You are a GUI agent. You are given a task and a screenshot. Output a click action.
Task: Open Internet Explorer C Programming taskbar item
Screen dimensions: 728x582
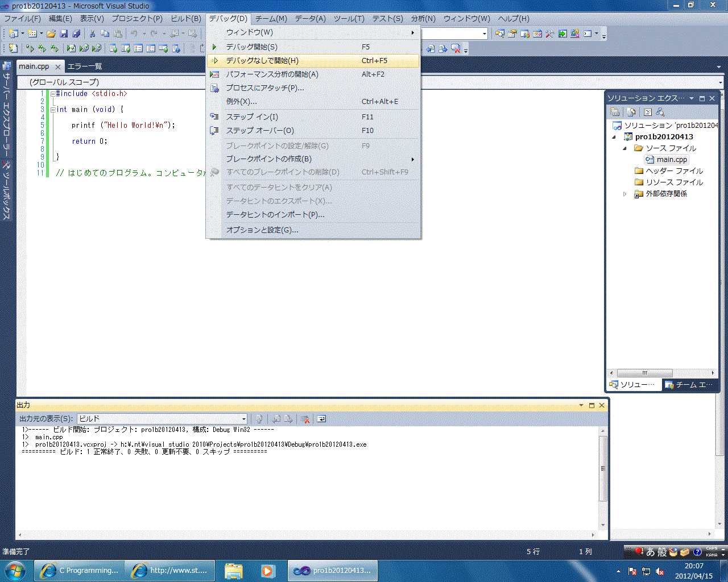80,570
